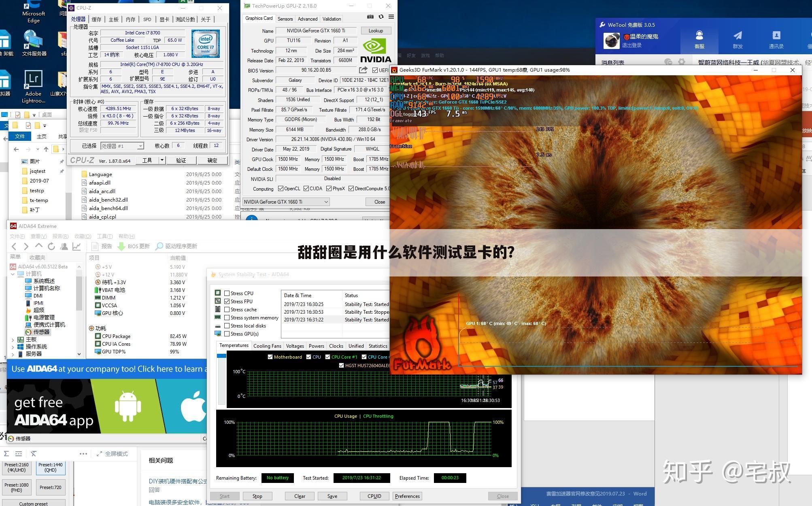The image size is (812, 506).
Task: Click Stop button in stability test
Action: pyautogui.click(x=257, y=496)
